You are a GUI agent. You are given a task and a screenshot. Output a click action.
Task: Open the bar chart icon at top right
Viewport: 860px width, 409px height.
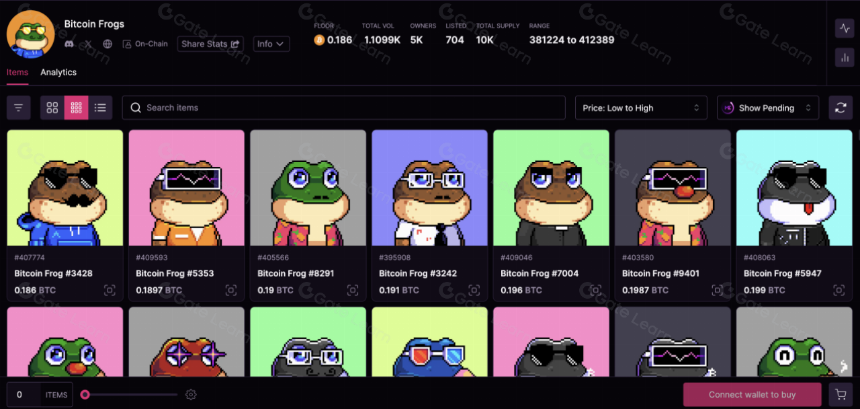pos(844,58)
